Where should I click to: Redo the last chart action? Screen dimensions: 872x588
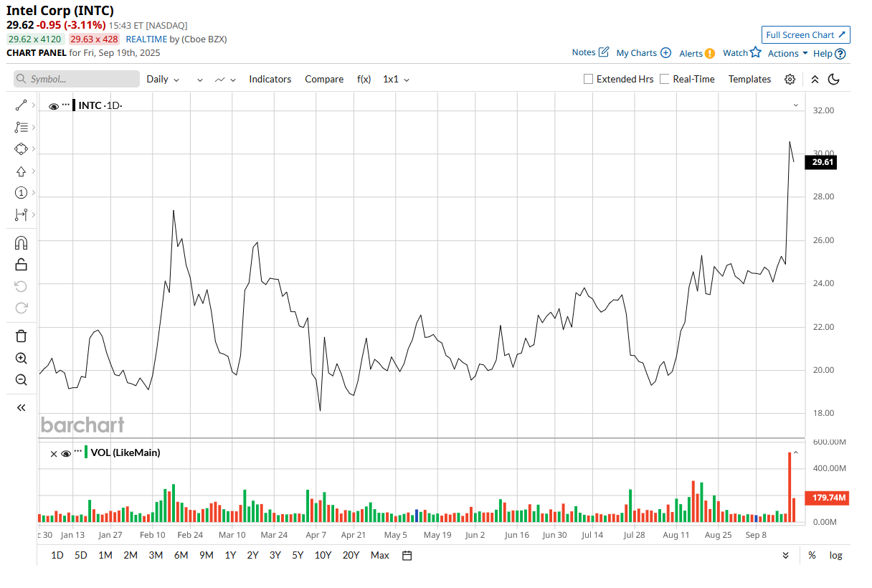coord(21,308)
